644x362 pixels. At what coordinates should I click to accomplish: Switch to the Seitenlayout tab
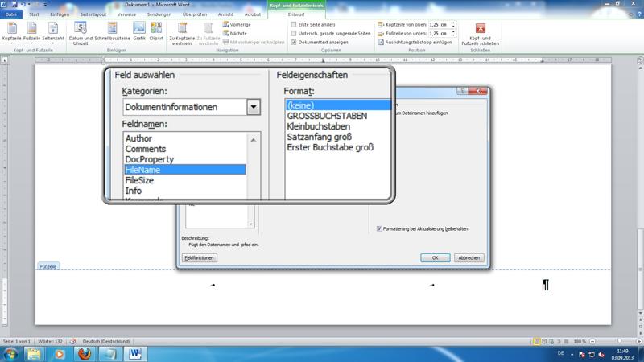[x=93, y=14]
